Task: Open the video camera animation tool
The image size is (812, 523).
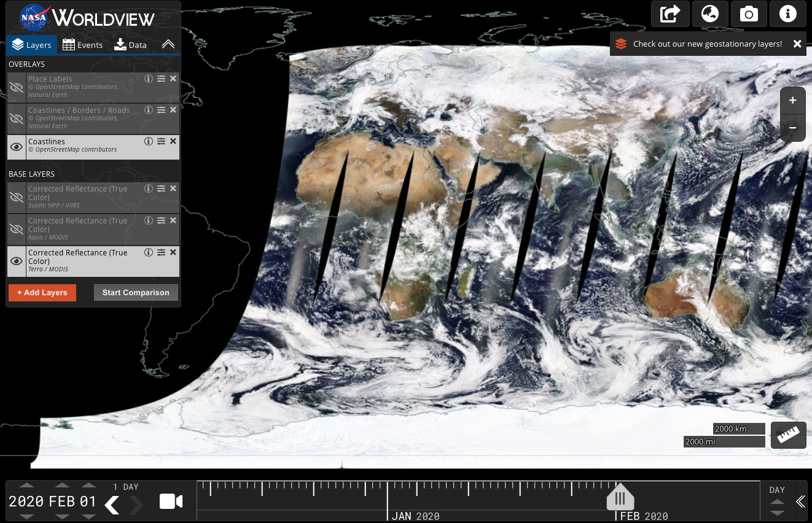Action: 171,502
